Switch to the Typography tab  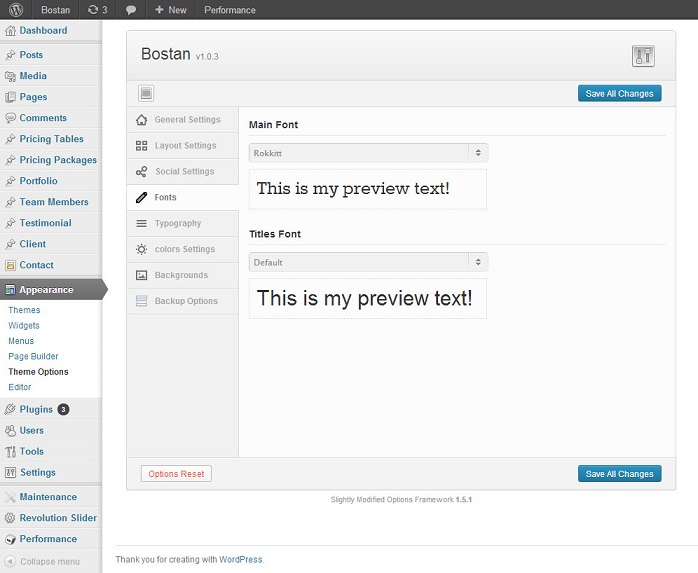tap(178, 224)
